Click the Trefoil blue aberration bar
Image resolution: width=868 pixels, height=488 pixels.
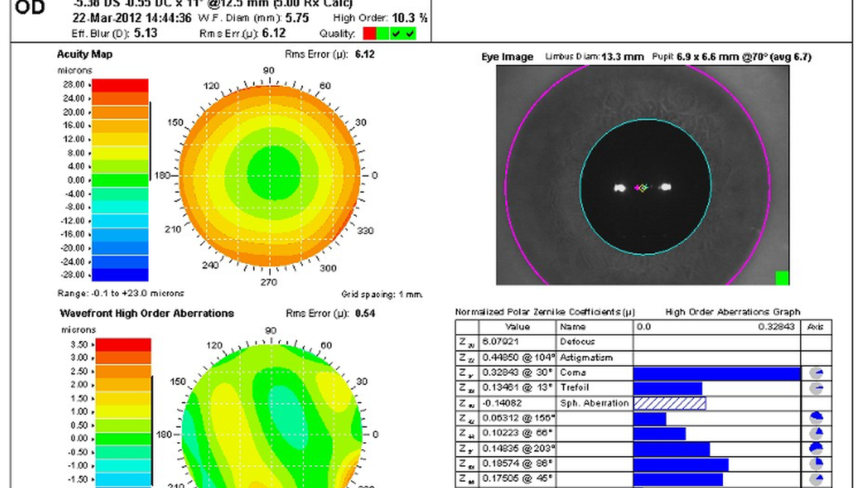[x=667, y=388]
